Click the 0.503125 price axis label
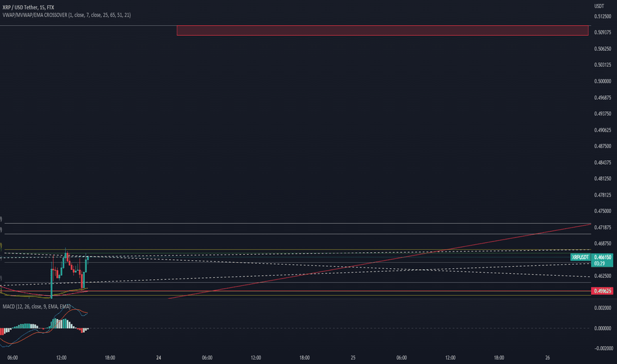The width and height of the screenshot is (617, 364). click(x=602, y=65)
